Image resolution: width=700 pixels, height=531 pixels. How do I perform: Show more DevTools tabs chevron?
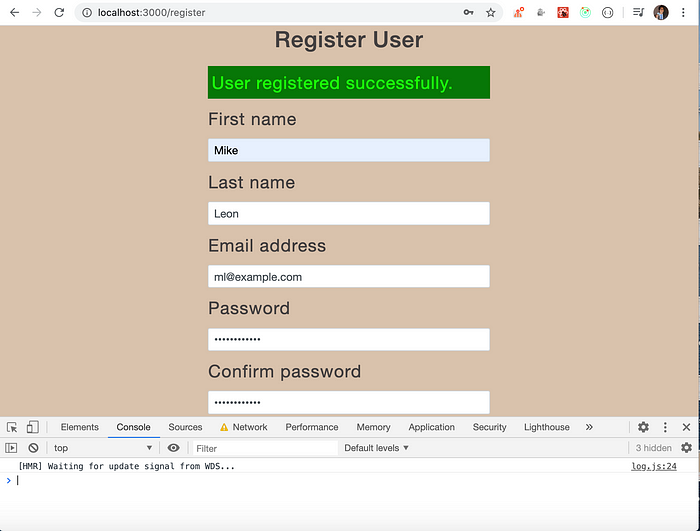[589, 427]
